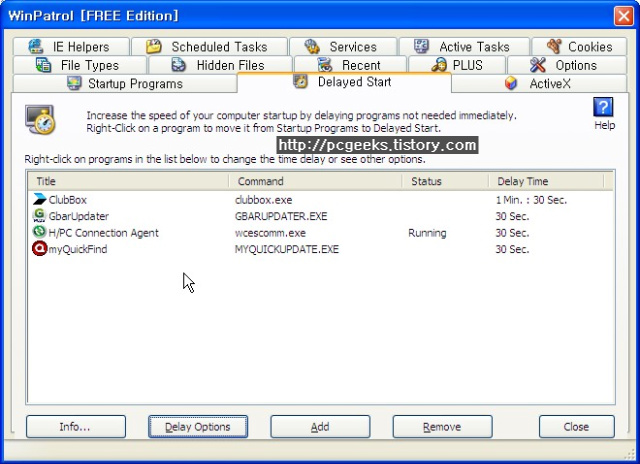
Task: Click the Remove button
Action: click(x=442, y=426)
